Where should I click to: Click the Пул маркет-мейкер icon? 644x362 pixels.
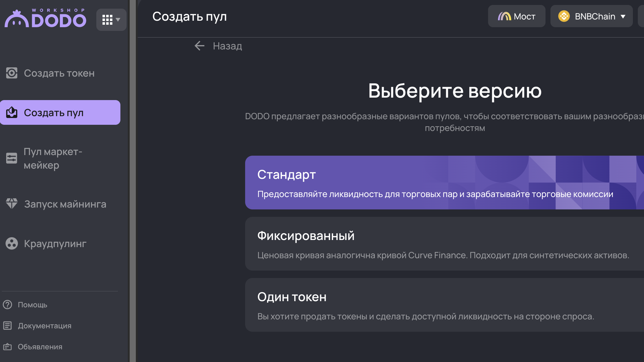coord(12,158)
